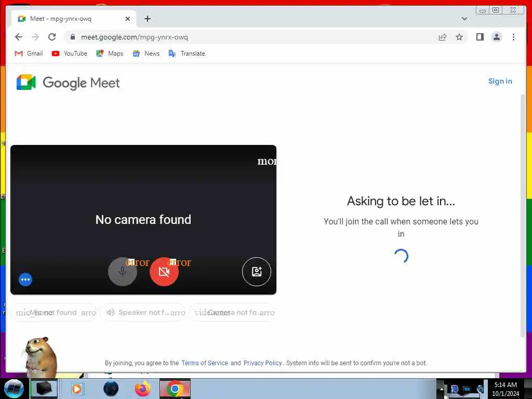Reload the Meet page

click(52, 37)
